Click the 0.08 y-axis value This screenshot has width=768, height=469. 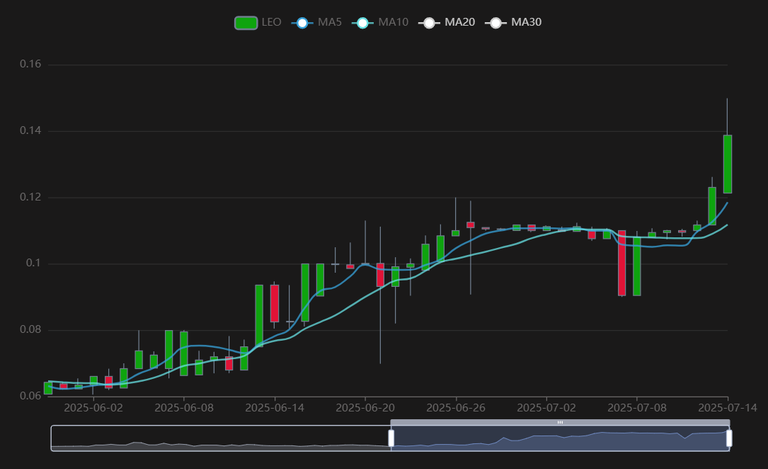[x=30, y=329]
